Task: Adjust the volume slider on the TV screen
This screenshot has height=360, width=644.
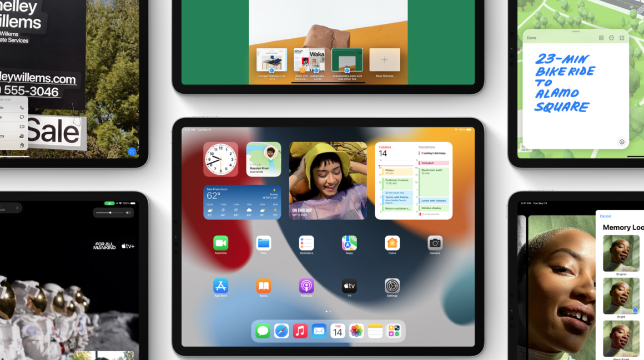Action: click(110, 212)
